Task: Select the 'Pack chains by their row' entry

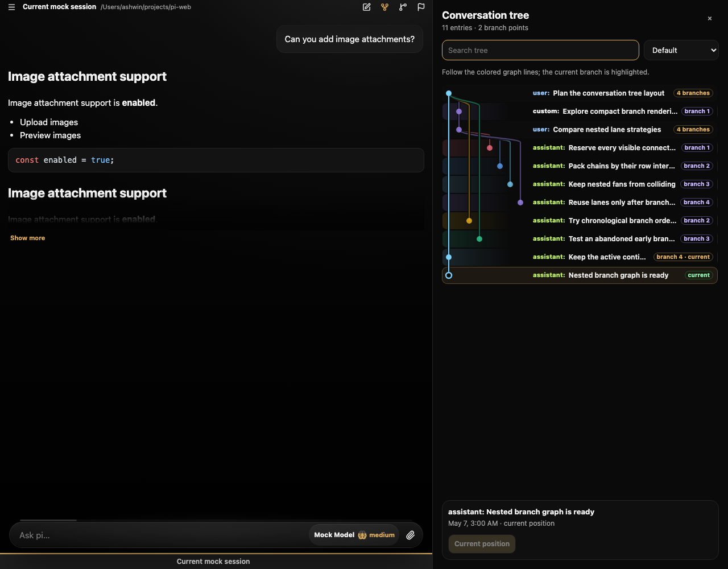Action: (580, 166)
